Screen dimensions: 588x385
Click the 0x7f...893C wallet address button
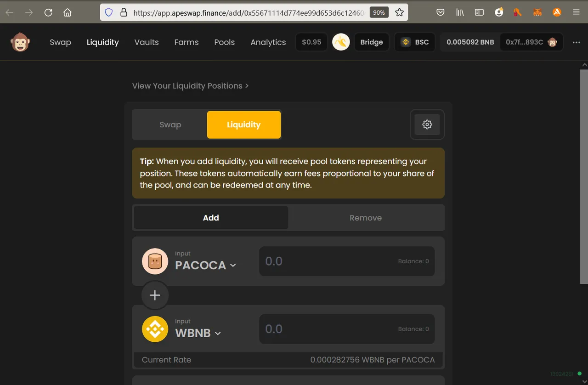[531, 42]
